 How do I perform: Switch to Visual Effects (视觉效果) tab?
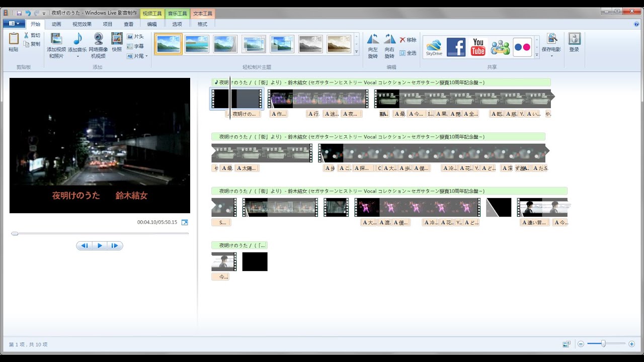[82, 24]
